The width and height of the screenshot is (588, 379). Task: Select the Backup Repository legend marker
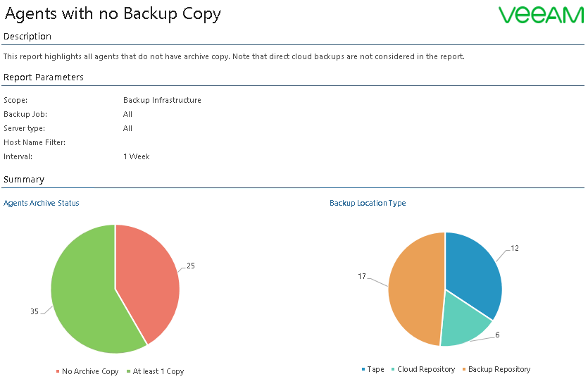[x=464, y=369]
